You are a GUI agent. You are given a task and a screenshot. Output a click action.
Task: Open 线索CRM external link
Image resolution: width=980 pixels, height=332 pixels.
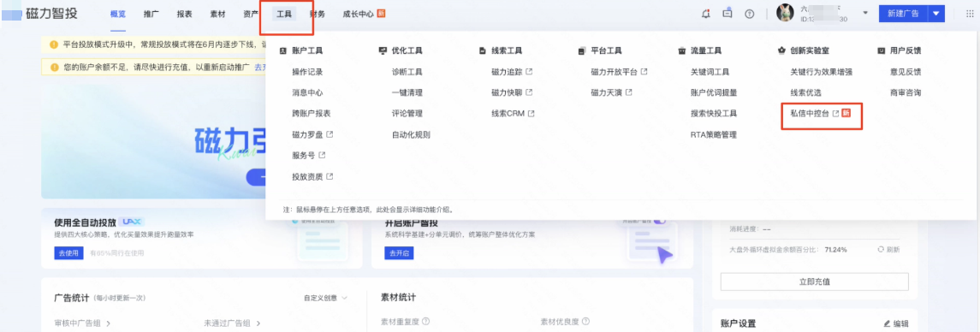click(x=514, y=113)
